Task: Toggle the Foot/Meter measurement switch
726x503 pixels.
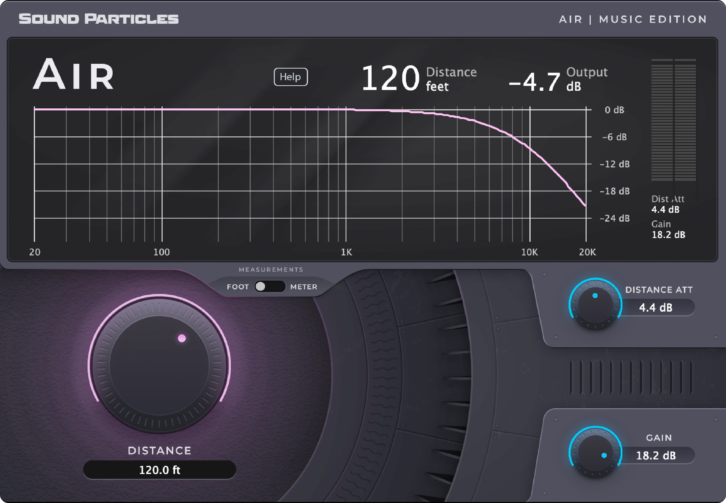Action: coord(270,286)
